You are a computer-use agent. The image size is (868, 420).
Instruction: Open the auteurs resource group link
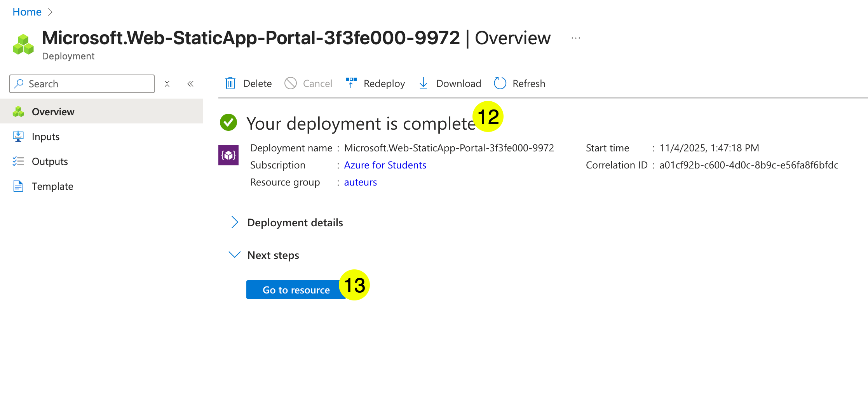(360, 182)
